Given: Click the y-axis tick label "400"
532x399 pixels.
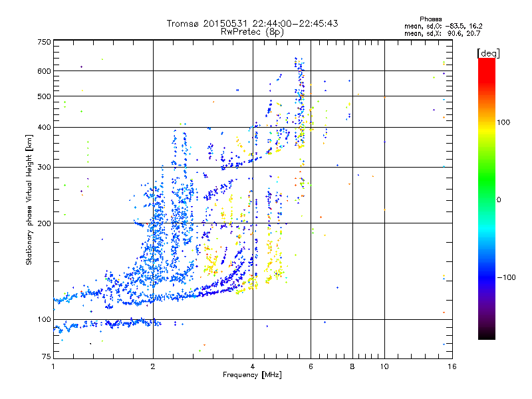Looking at the screenshot, I should [x=44, y=128].
